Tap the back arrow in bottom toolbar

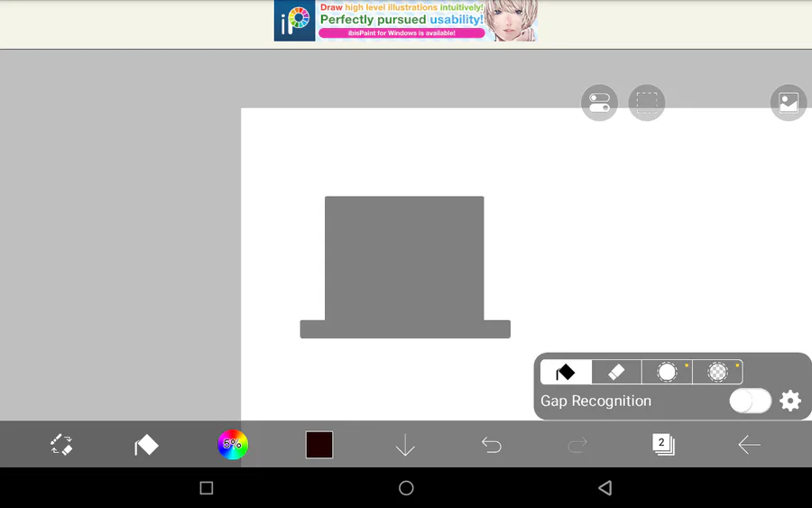(x=749, y=444)
